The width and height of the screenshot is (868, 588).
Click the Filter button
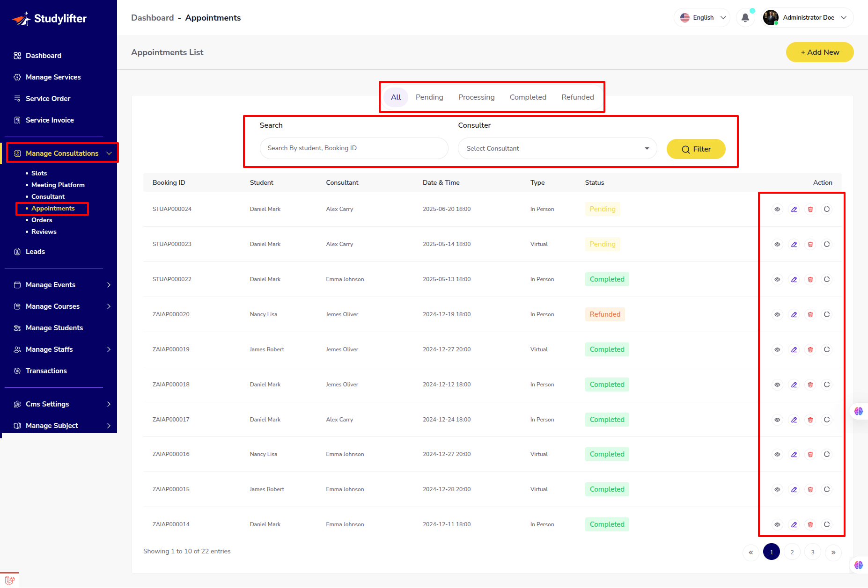tap(696, 149)
